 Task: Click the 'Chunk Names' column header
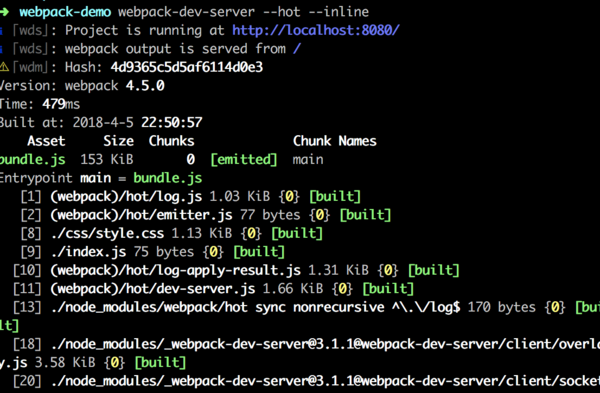335,141
